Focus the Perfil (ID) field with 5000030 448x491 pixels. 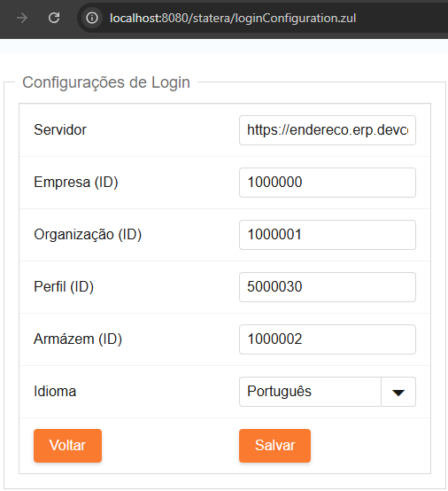coord(328,287)
